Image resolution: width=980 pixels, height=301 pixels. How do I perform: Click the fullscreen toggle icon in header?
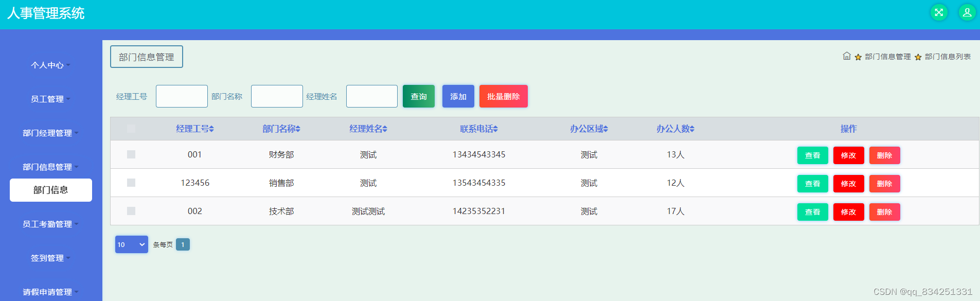click(939, 12)
